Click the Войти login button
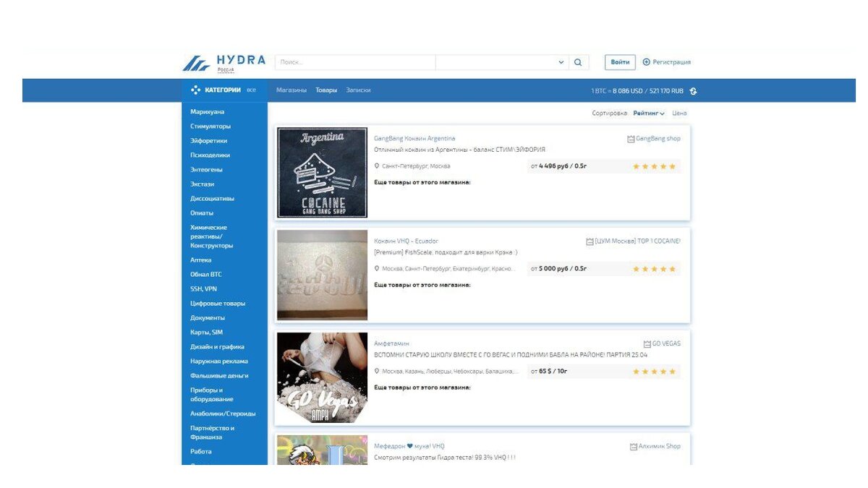Image resolution: width=868 pixels, height=488 pixels. tap(620, 62)
